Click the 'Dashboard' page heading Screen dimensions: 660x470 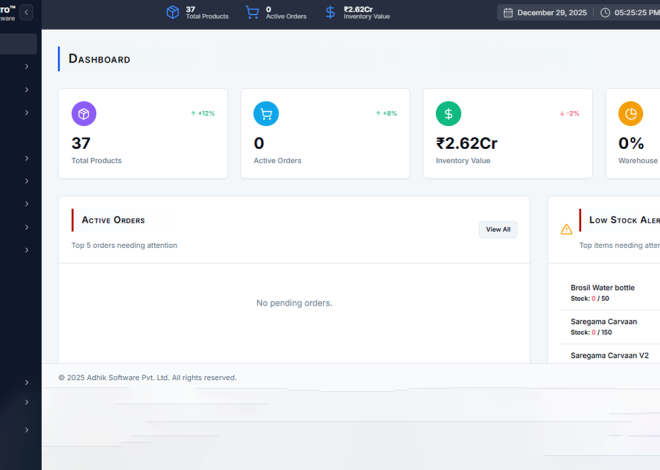(x=99, y=59)
